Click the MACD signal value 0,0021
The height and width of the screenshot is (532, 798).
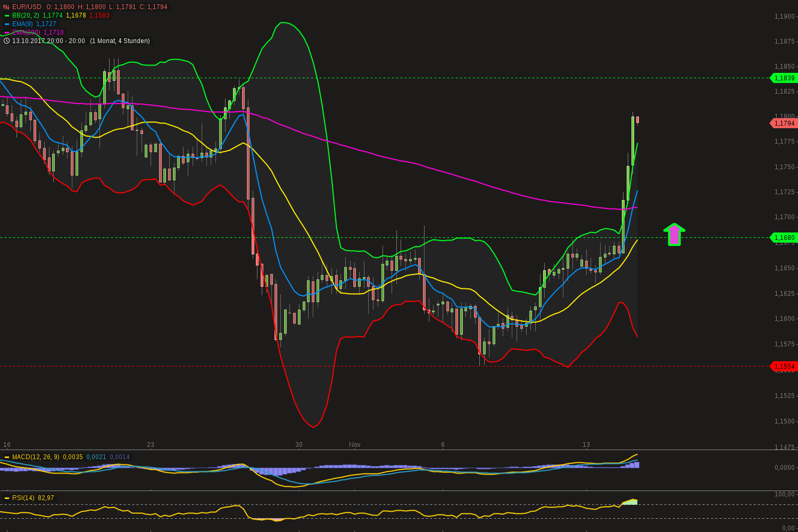point(96,457)
